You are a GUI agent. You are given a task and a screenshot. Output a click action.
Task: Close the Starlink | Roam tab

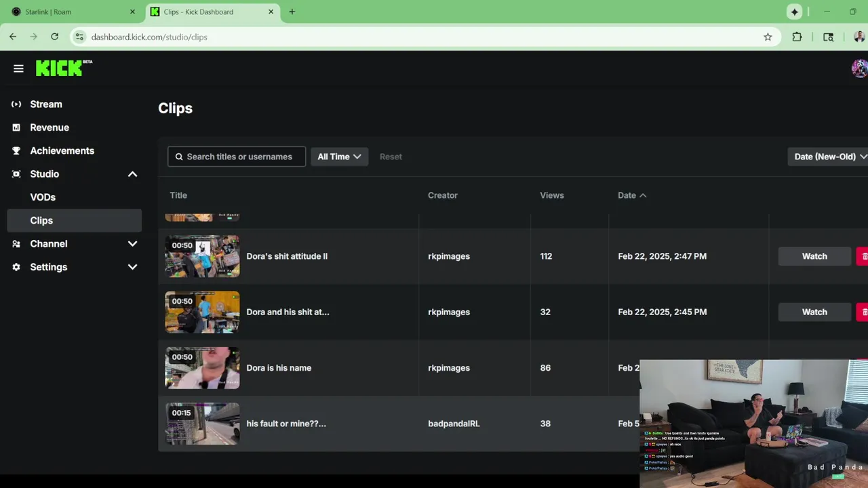132,12
